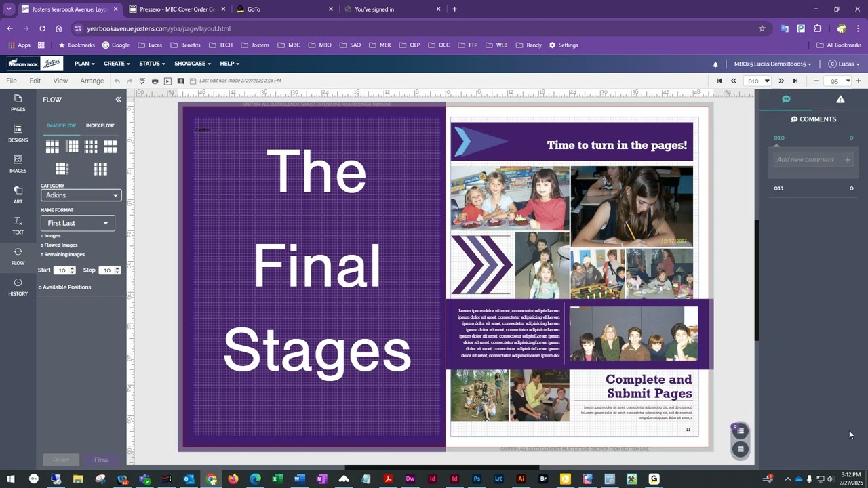The width and height of the screenshot is (868, 488).
Task: Click the Start value stepper
Action: 73,270
